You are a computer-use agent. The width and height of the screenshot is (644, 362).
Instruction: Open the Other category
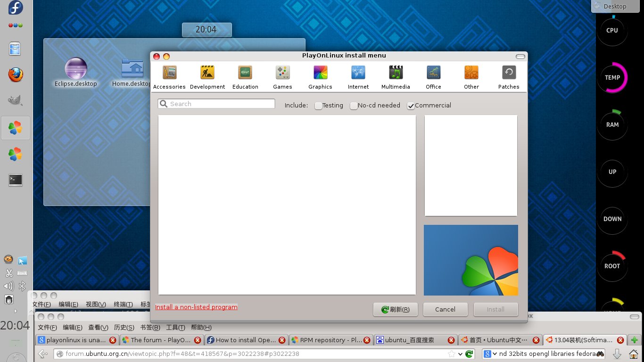coord(471,77)
